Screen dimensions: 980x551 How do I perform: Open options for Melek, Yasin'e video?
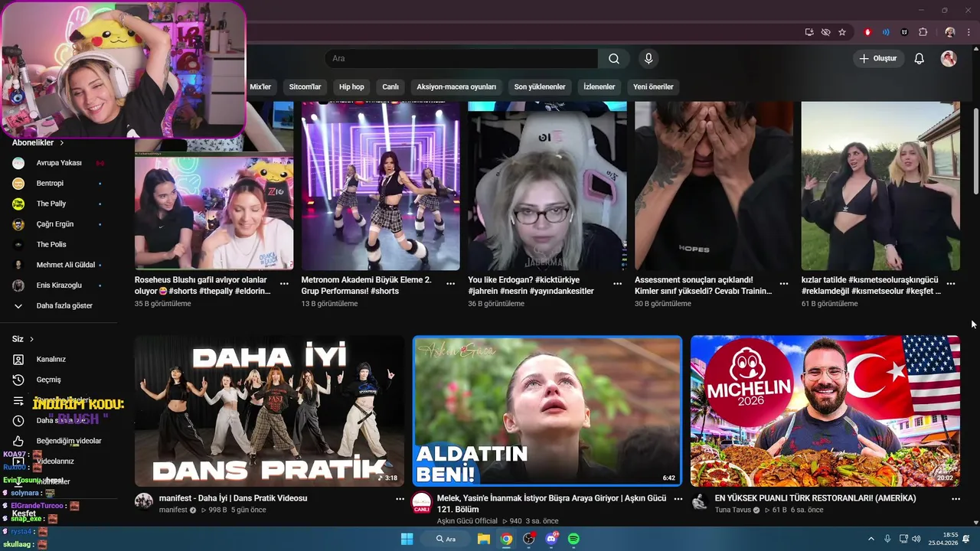[x=678, y=498]
